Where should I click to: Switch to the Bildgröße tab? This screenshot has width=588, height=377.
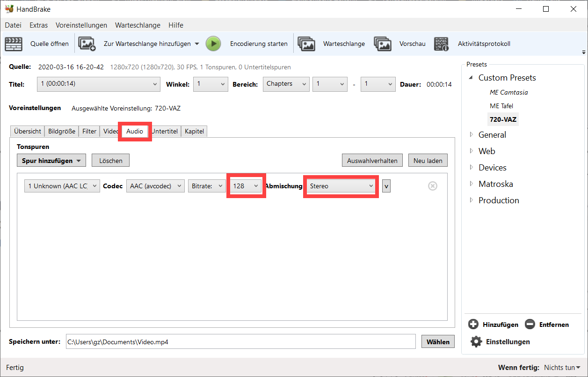[x=62, y=131]
